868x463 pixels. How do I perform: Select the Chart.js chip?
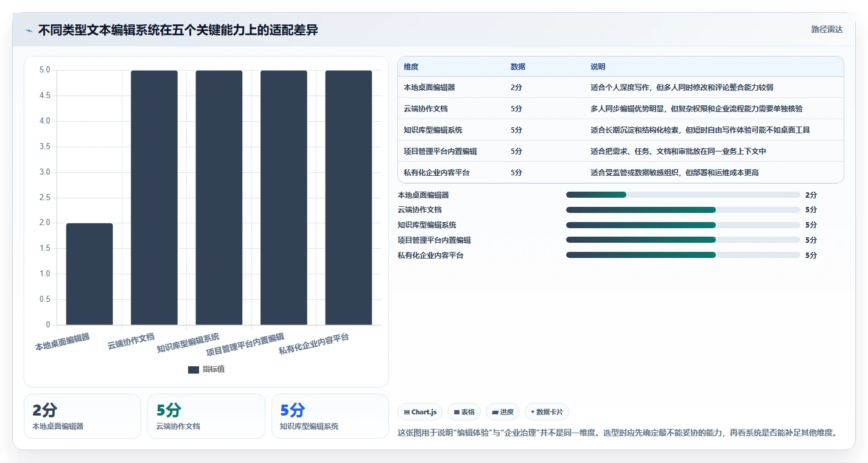pyautogui.click(x=420, y=412)
